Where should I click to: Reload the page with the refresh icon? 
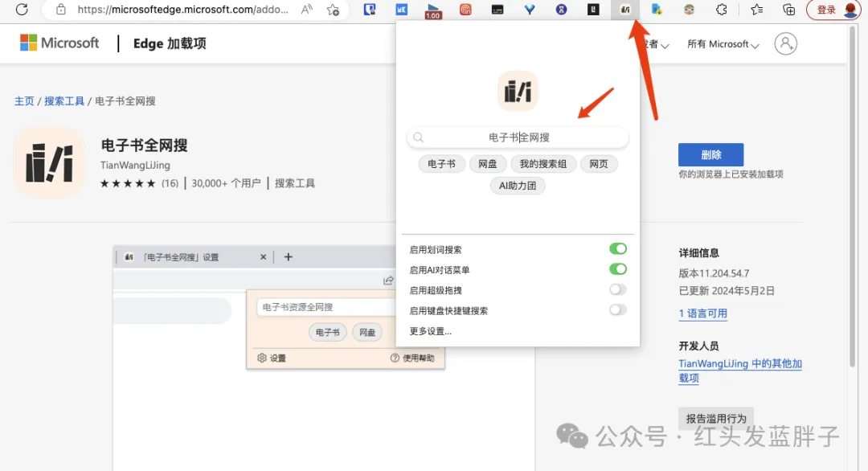pos(22,10)
